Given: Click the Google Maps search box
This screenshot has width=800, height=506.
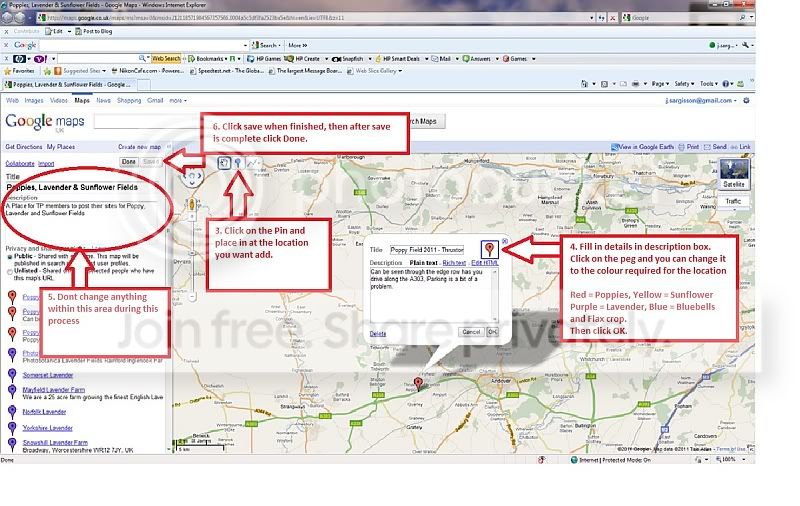Looking at the screenshot, I should click(148, 121).
